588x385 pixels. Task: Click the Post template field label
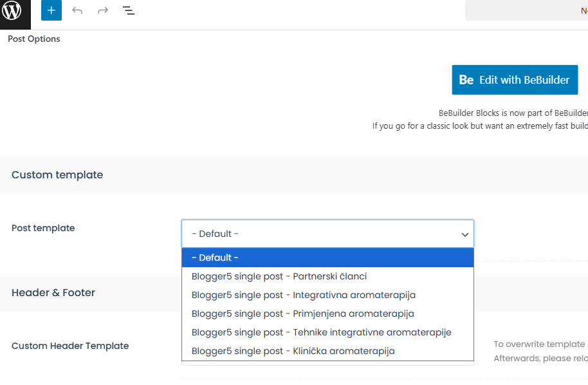pyautogui.click(x=43, y=228)
